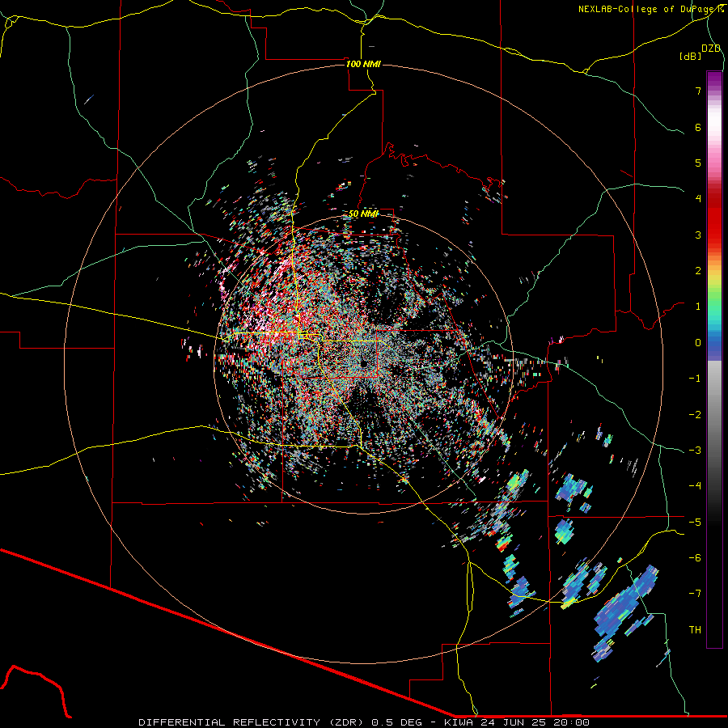Click the TH threshold label on scale
The height and width of the screenshot is (728, 728).
[x=695, y=630]
